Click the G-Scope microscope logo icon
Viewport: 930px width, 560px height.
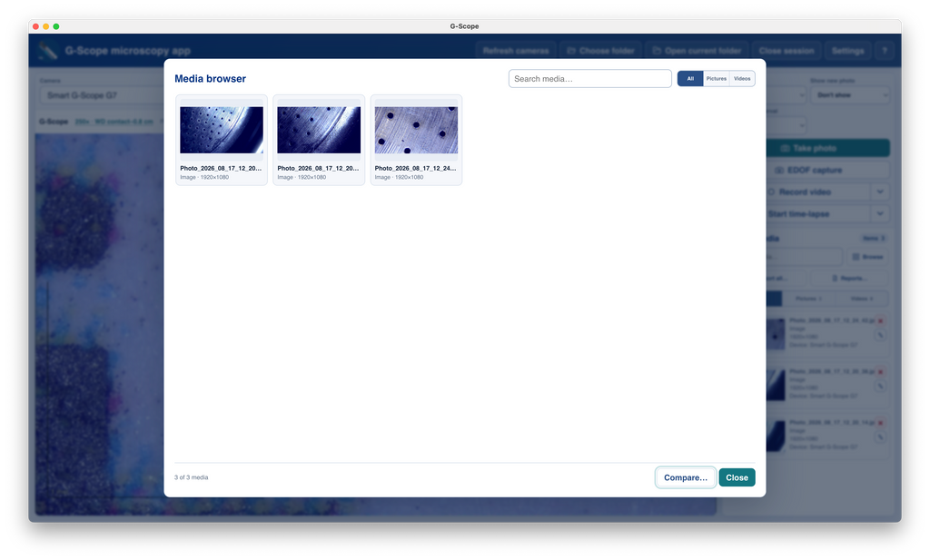48,51
